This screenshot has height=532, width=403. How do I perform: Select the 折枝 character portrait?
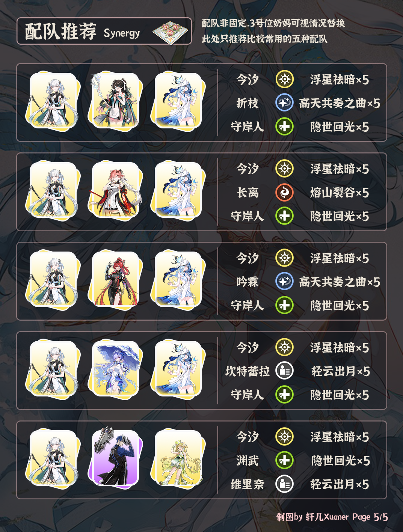tap(115, 101)
